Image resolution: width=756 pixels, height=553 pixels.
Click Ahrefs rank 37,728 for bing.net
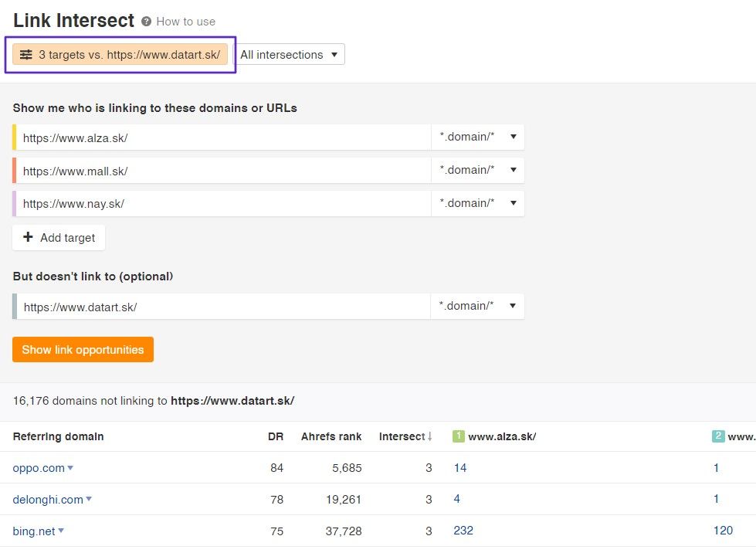[x=344, y=531]
